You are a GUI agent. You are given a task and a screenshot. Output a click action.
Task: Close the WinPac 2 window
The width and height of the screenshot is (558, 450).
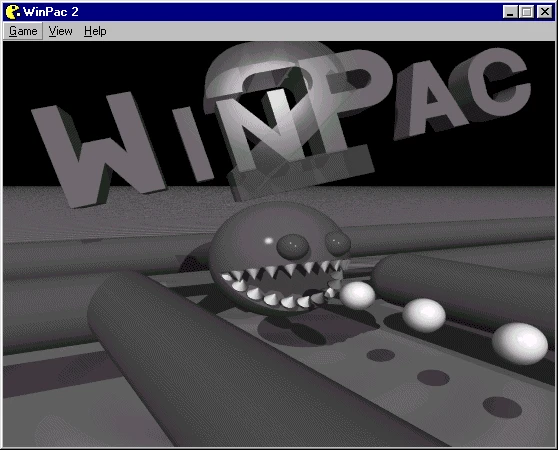click(544, 12)
